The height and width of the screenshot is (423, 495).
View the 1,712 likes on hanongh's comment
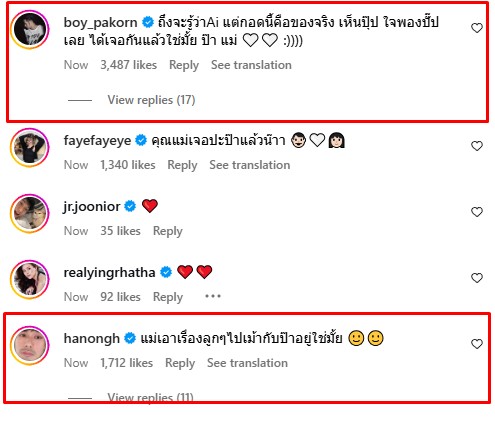[127, 363]
